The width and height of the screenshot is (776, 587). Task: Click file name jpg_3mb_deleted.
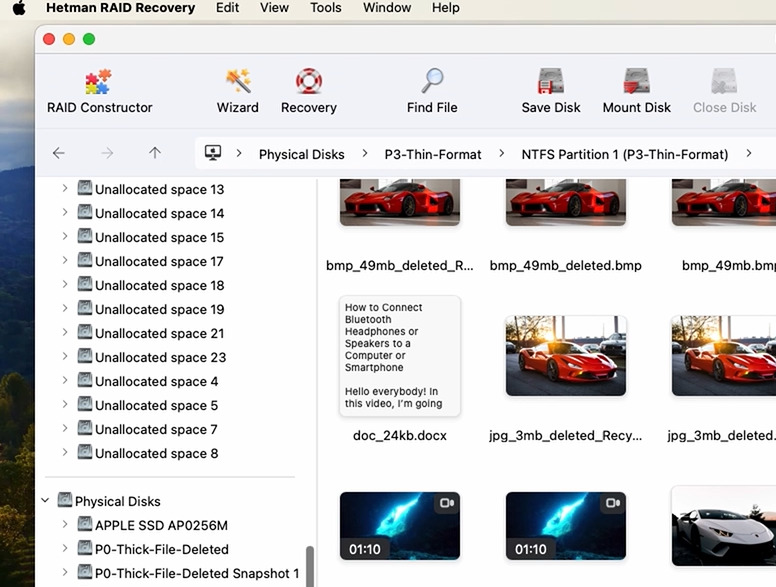[722, 436]
